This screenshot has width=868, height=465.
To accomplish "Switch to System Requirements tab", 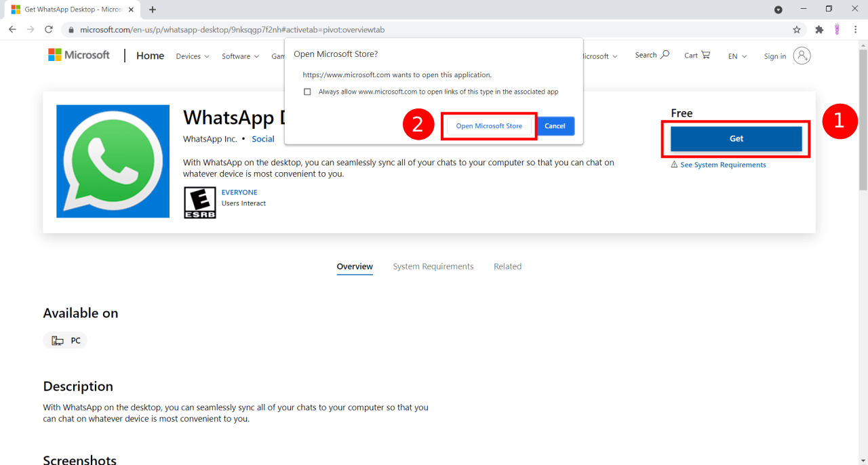I will tap(433, 266).
